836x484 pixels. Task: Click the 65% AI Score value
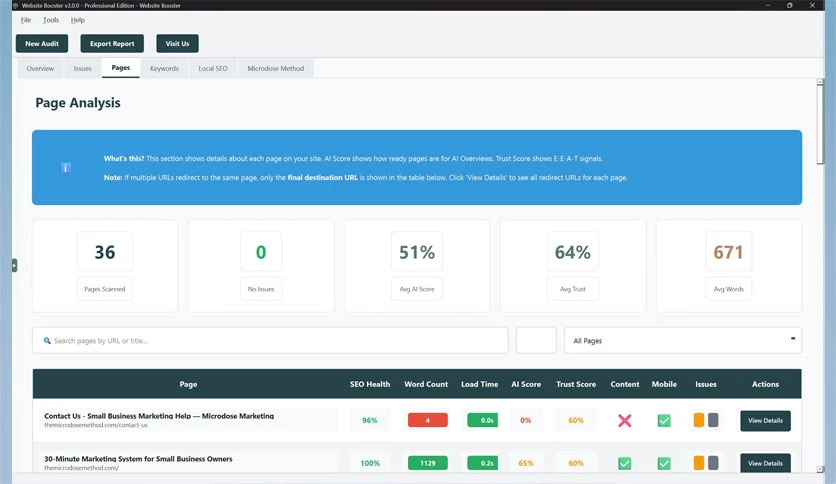tap(526, 463)
